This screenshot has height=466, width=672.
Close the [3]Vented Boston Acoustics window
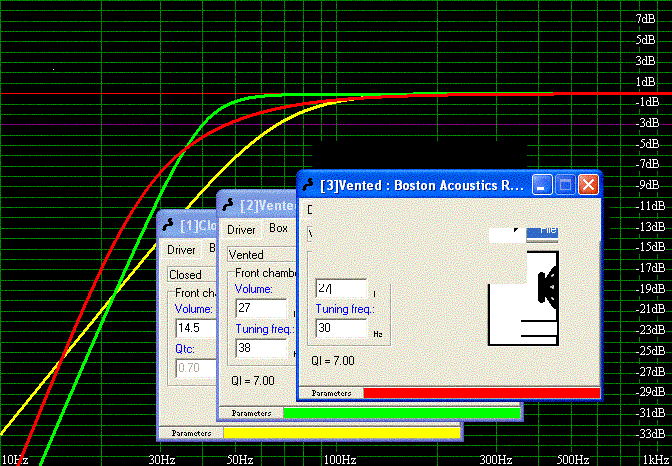point(588,185)
